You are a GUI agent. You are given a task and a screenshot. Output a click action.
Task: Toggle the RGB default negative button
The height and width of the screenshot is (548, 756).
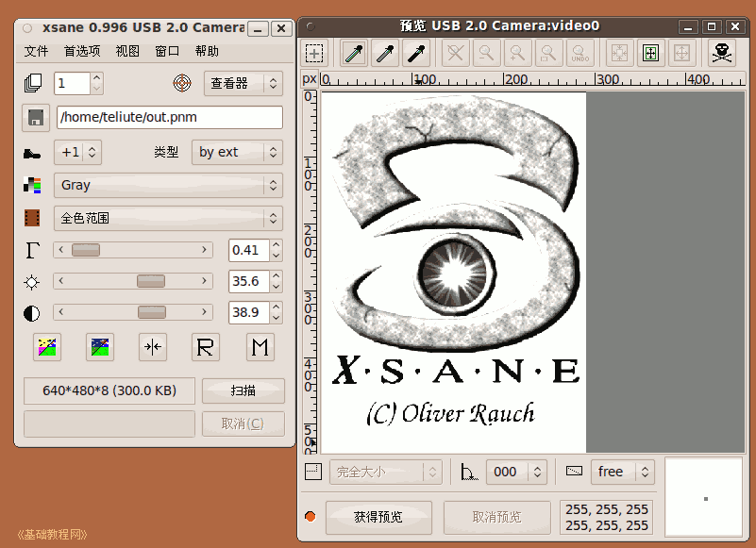tap(47, 347)
